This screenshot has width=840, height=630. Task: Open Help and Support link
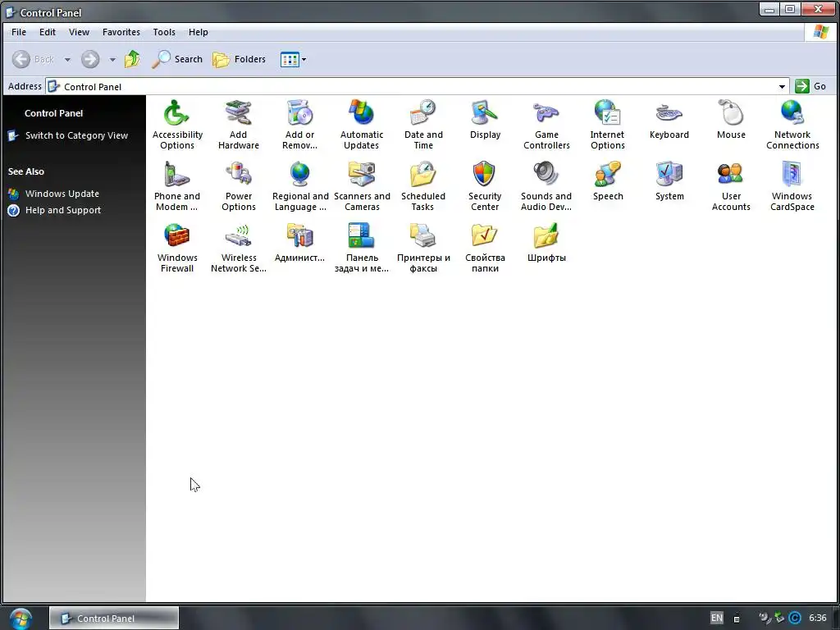click(63, 210)
